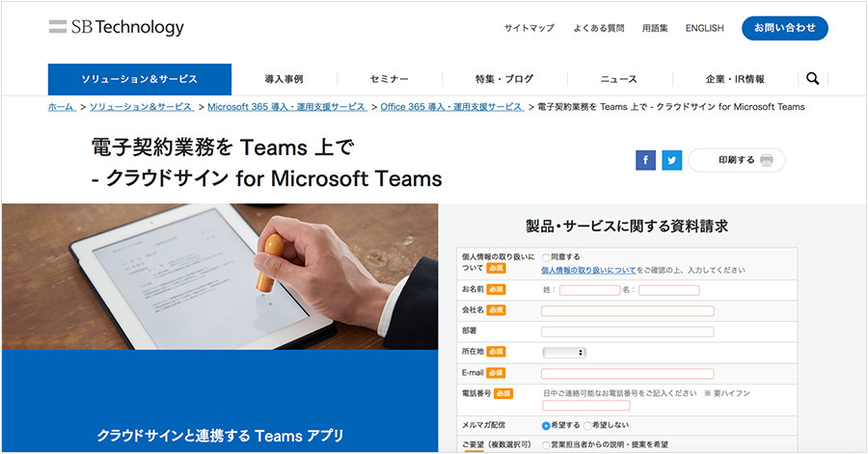Open Microsoft 365 導入・運用支援サービス breadcrumb
The image size is (868, 454).
pyautogui.click(x=287, y=107)
